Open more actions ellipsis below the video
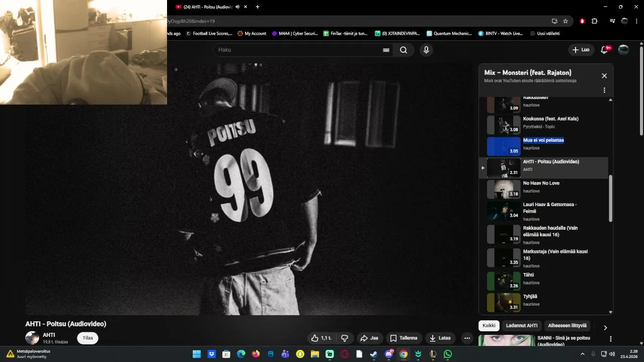The width and height of the screenshot is (644, 362). (x=467, y=338)
